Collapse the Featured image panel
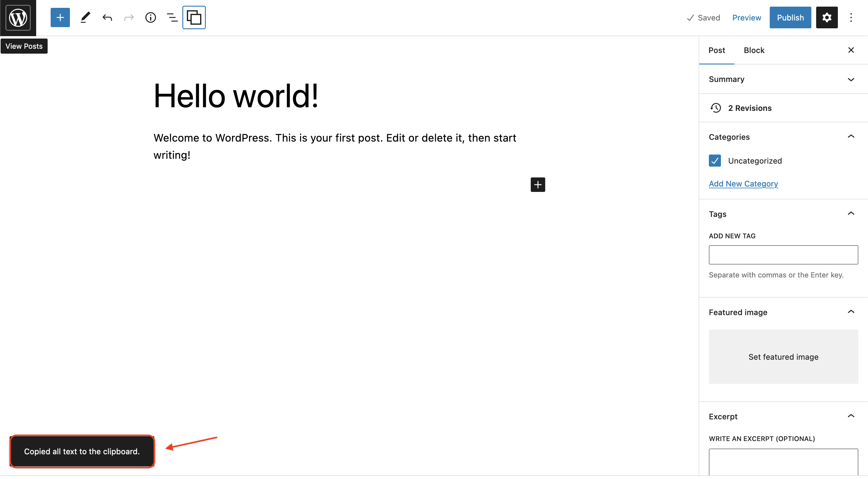This screenshot has width=868, height=479. (783, 312)
